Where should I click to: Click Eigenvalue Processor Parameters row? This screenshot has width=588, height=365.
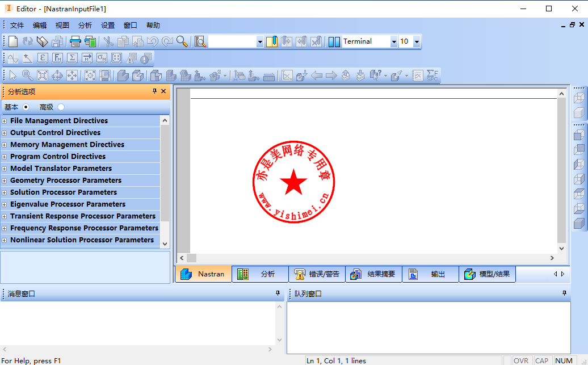80,204
